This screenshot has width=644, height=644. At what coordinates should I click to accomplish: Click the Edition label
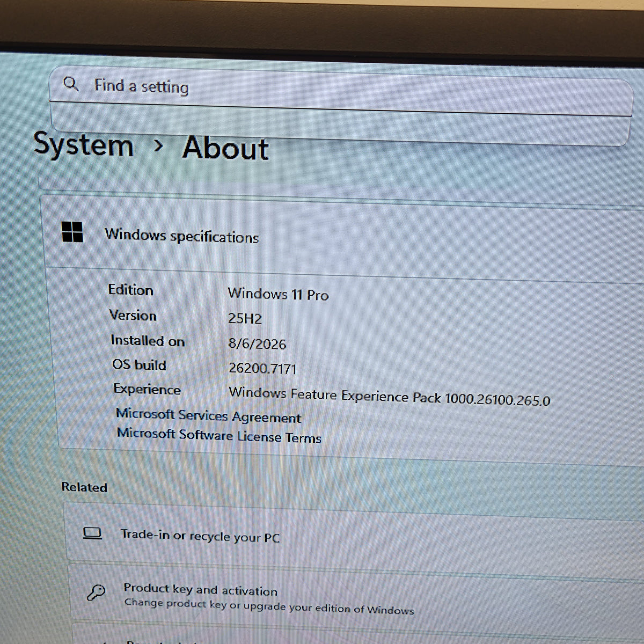coord(130,290)
